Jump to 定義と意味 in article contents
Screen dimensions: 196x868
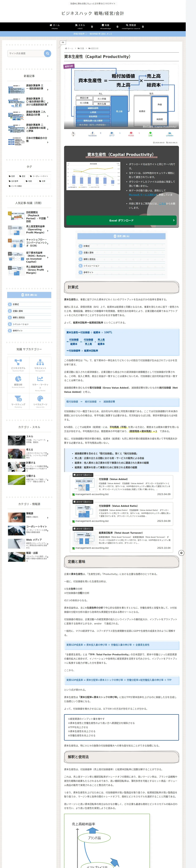point(88,252)
